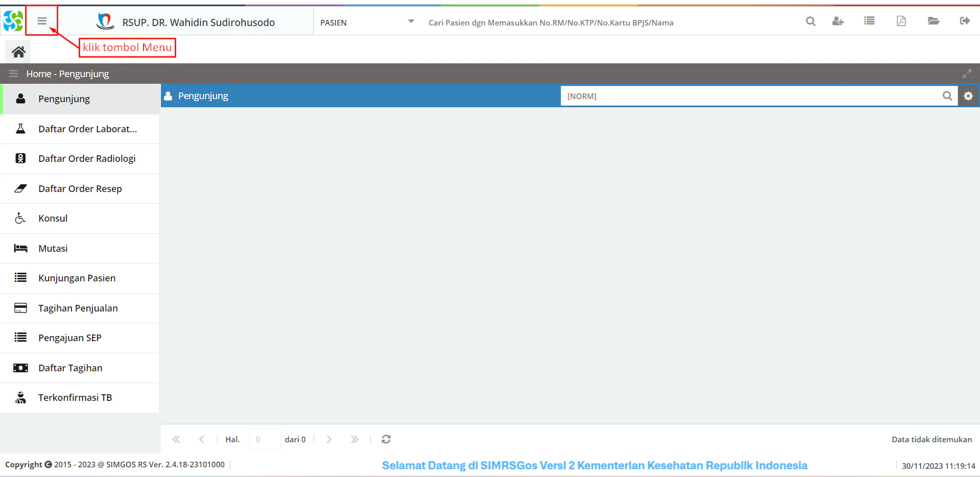Image resolution: width=980 pixels, height=477 pixels.
Task: Go to the next page arrow
Action: 329,439
